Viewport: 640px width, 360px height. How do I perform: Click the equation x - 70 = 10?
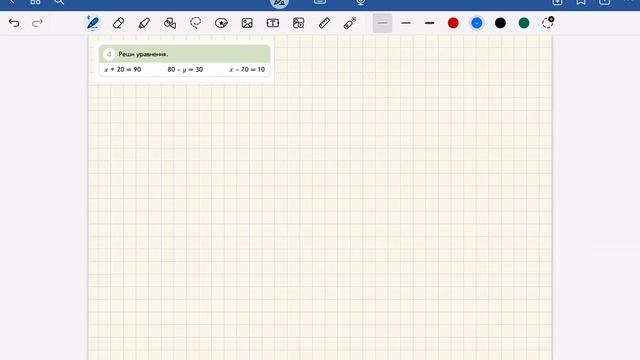(247, 69)
